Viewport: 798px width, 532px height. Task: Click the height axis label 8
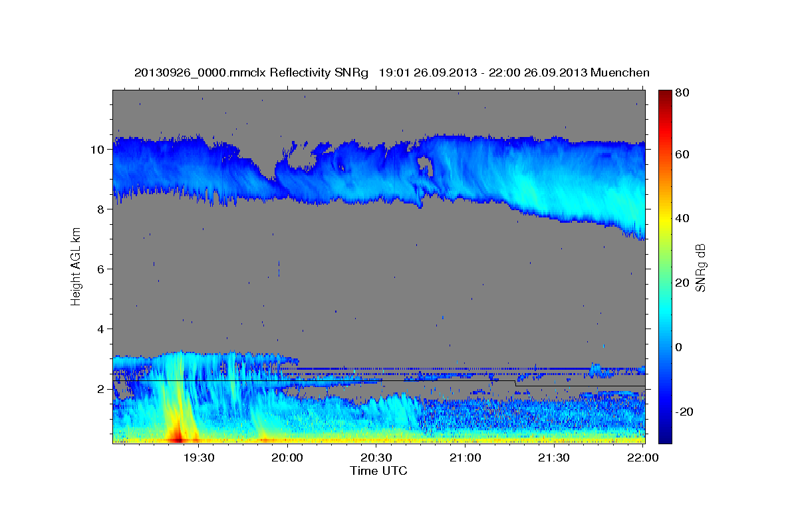pyautogui.click(x=102, y=209)
